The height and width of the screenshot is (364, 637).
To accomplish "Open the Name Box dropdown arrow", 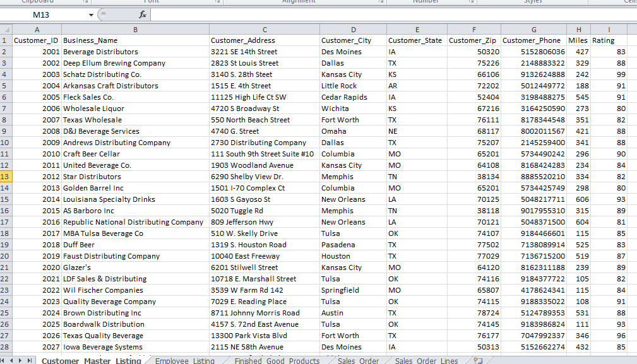I will pos(91,15).
